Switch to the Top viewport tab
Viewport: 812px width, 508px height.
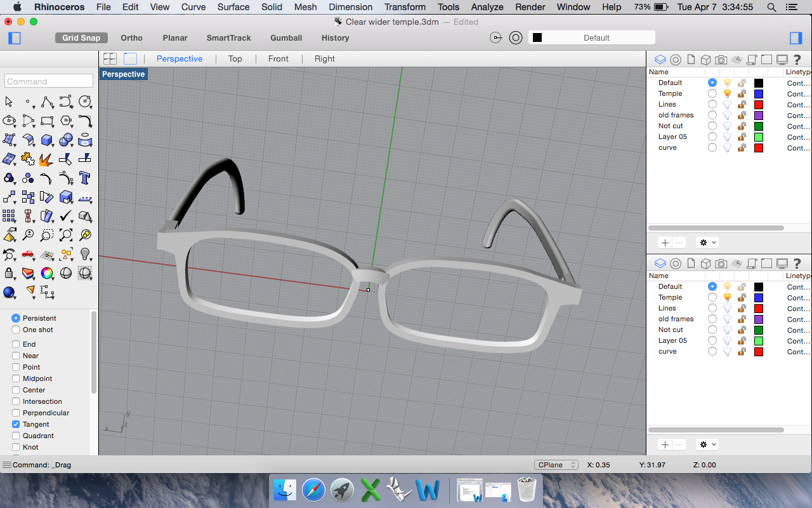235,58
